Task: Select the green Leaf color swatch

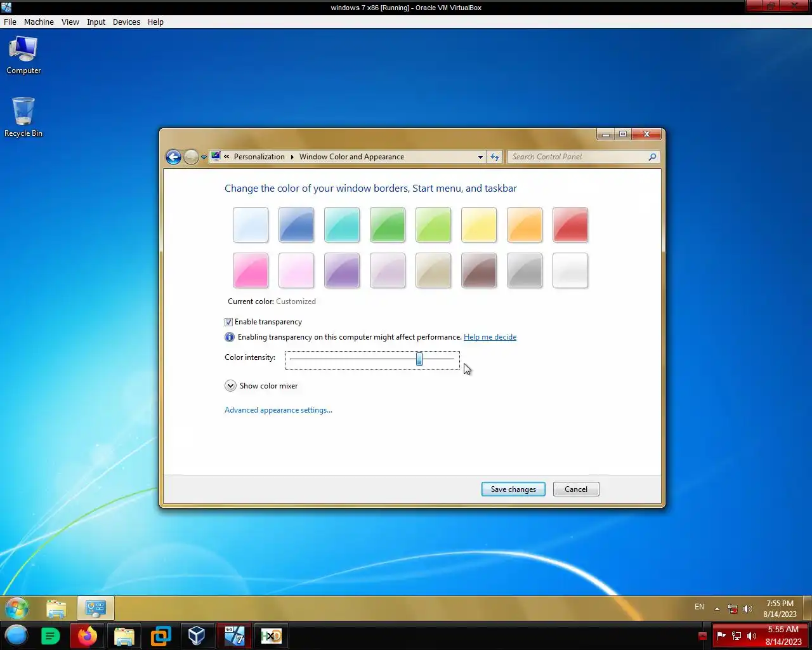Action: (x=388, y=225)
